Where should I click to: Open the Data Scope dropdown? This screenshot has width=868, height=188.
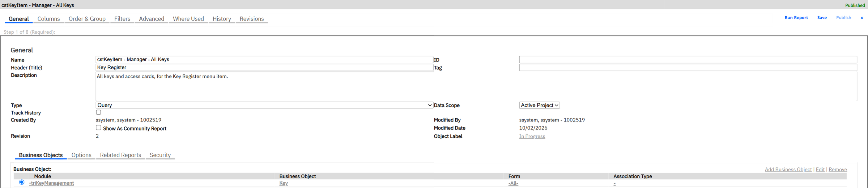pyautogui.click(x=539, y=105)
